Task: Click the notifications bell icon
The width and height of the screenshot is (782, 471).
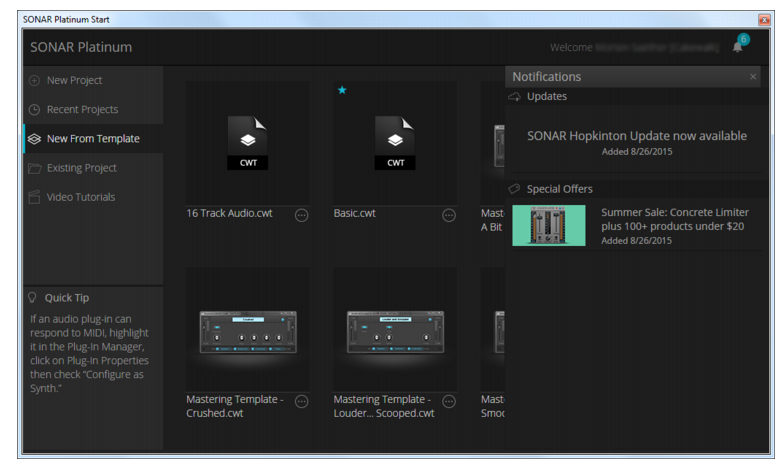Action: point(738,47)
